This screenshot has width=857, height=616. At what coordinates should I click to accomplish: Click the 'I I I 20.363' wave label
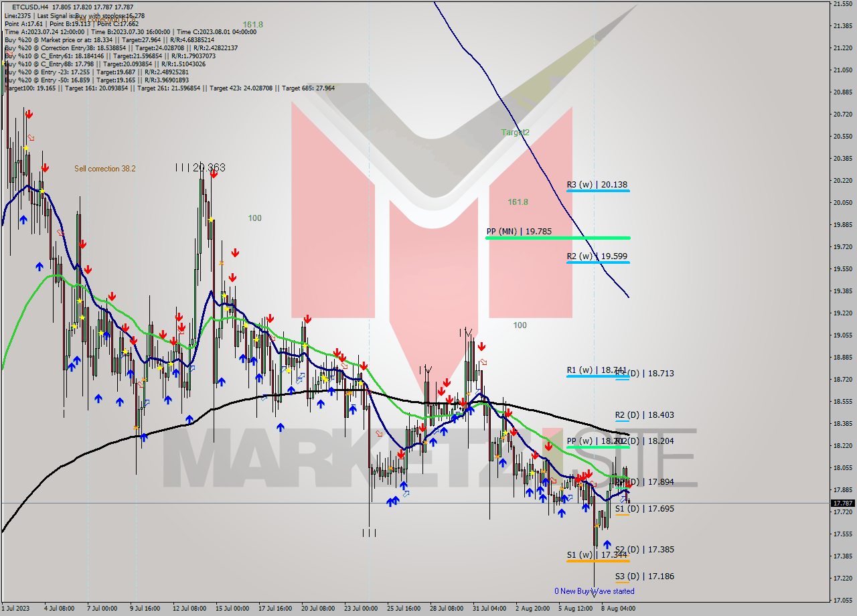(x=200, y=167)
